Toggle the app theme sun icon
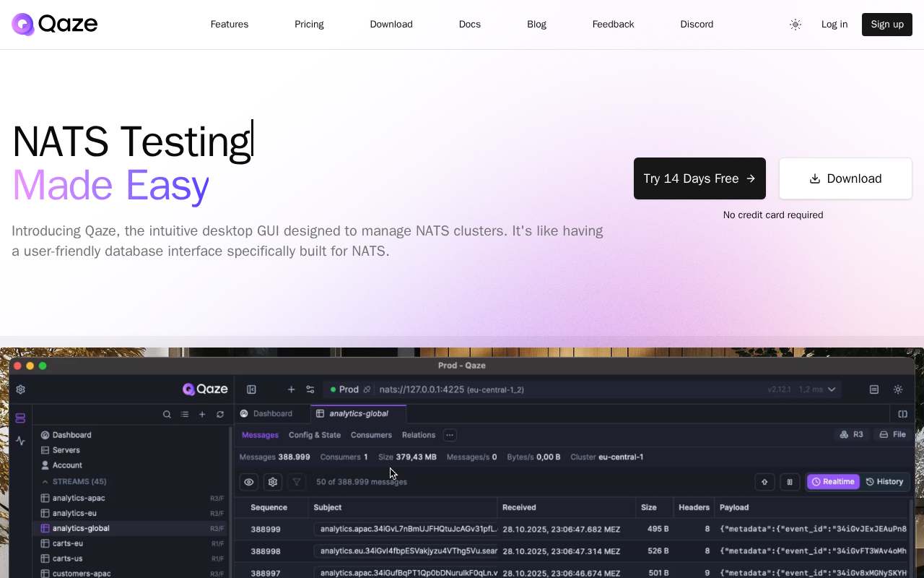 [x=898, y=389]
